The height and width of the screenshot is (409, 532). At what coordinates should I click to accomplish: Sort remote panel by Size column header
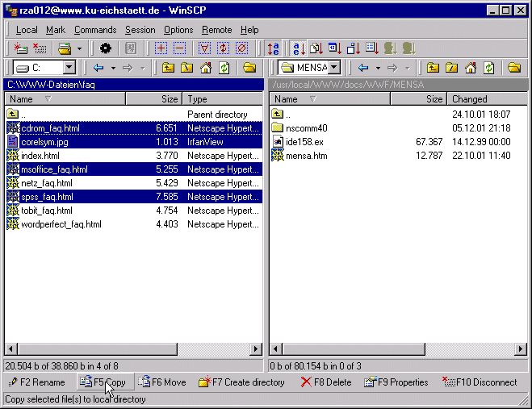(x=419, y=99)
